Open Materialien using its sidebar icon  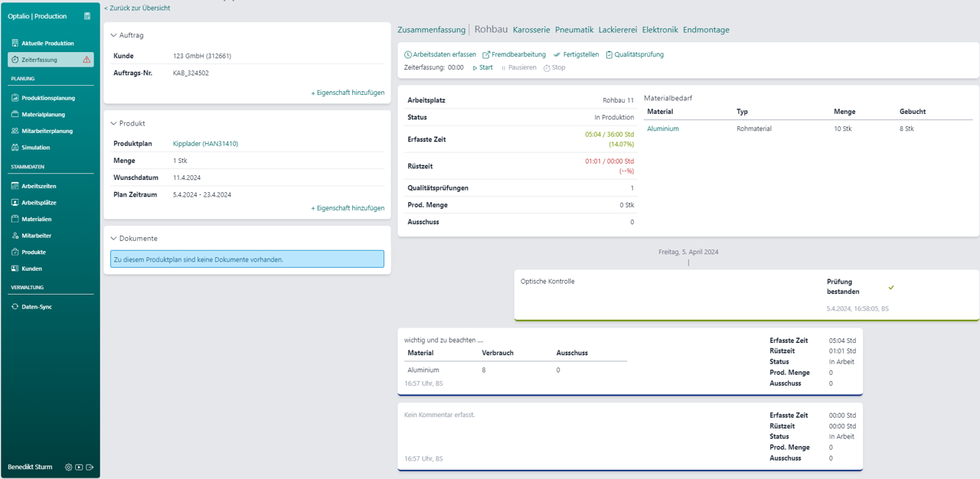(x=15, y=219)
